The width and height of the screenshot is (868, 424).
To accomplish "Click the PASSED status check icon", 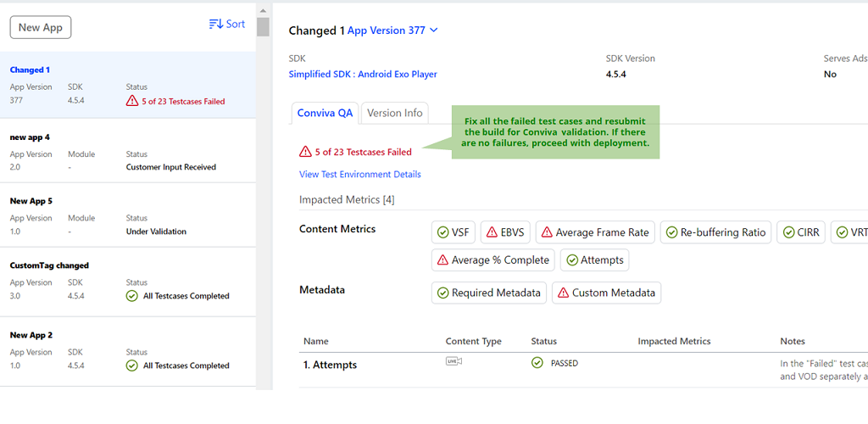I will [537, 363].
